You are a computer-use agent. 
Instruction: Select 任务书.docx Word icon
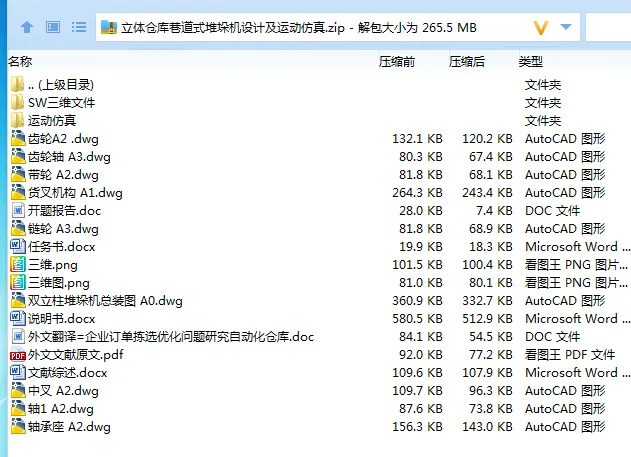pyautogui.click(x=18, y=246)
